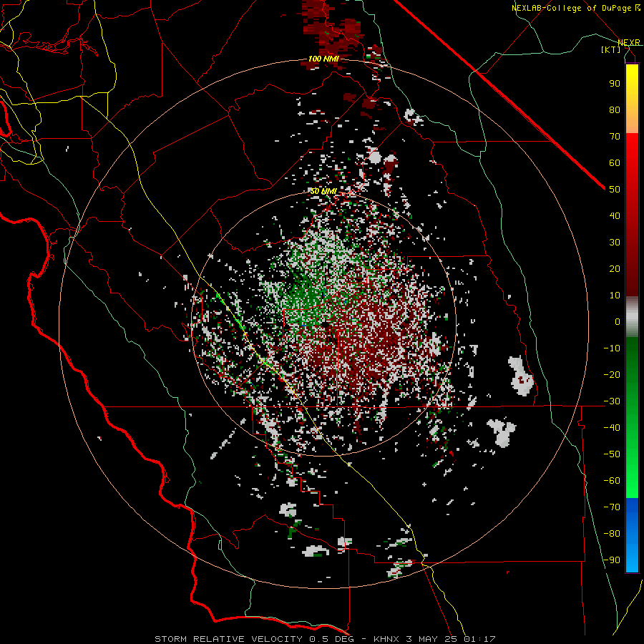
Task: Click the -90 value on velocity scale
Action: 612,560
